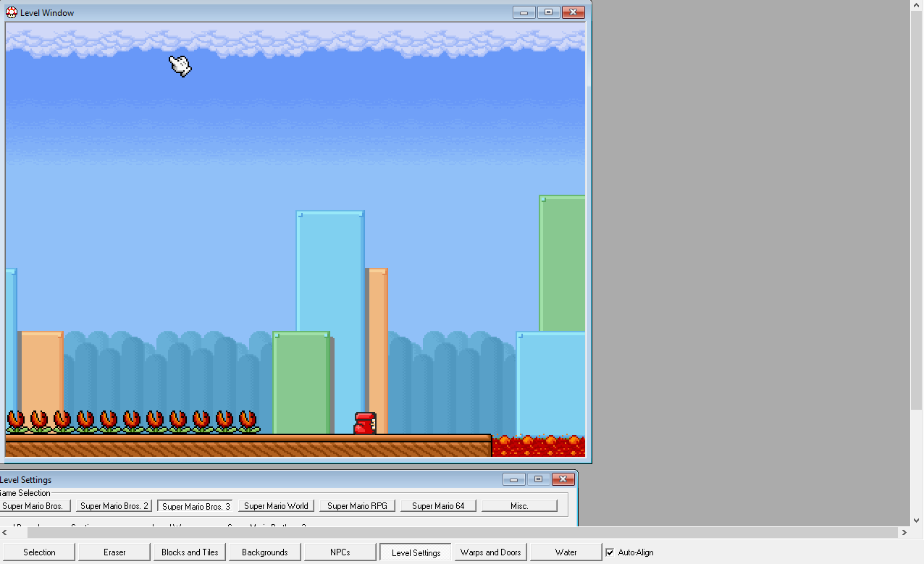Open the Warps and Doors panel

pos(491,552)
